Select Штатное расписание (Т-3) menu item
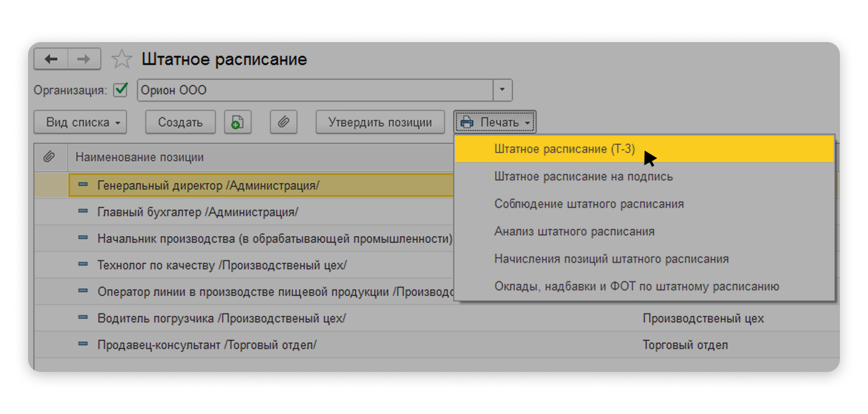The height and width of the screenshot is (414, 868). point(643,149)
